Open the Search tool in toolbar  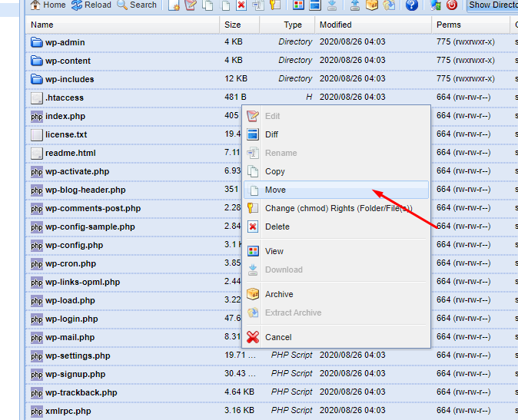point(137,5)
